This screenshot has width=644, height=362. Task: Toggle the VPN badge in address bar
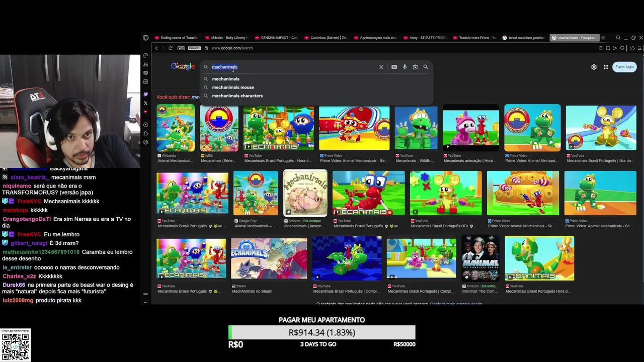tap(181, 48)
